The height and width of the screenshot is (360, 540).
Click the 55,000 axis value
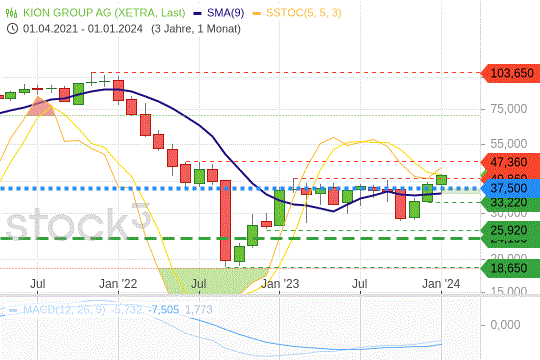point(509,144)
